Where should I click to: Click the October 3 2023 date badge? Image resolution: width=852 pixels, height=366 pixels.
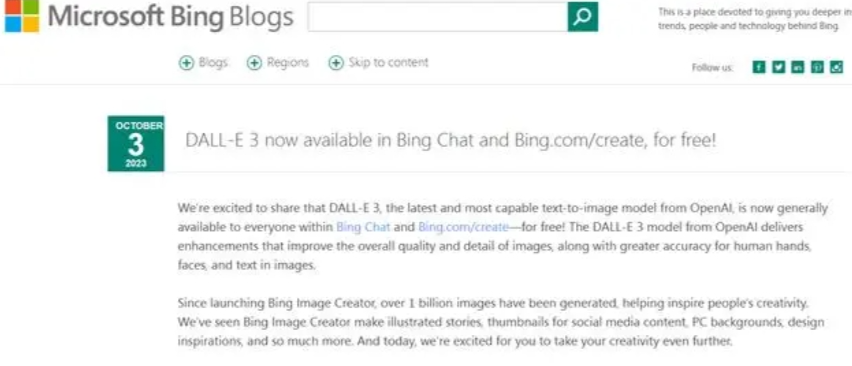(x=136, y=143)
